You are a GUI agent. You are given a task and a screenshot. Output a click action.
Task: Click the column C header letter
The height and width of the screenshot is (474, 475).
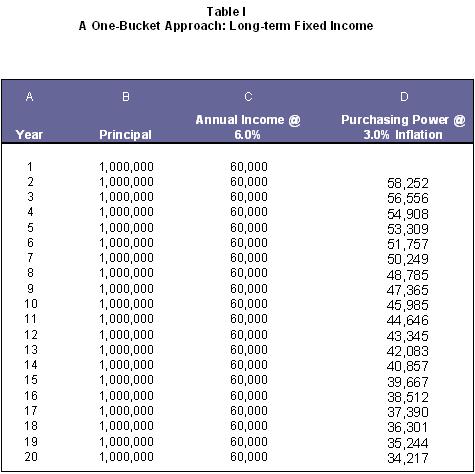(248, 97)
